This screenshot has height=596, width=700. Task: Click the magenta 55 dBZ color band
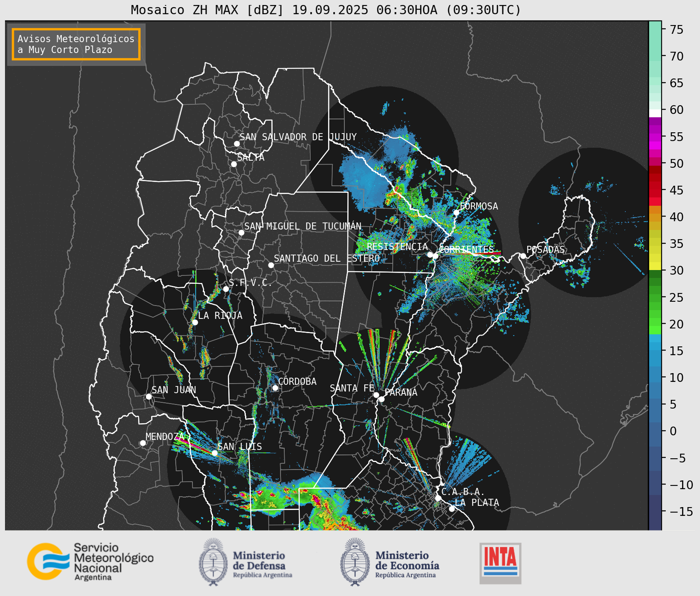655,137
